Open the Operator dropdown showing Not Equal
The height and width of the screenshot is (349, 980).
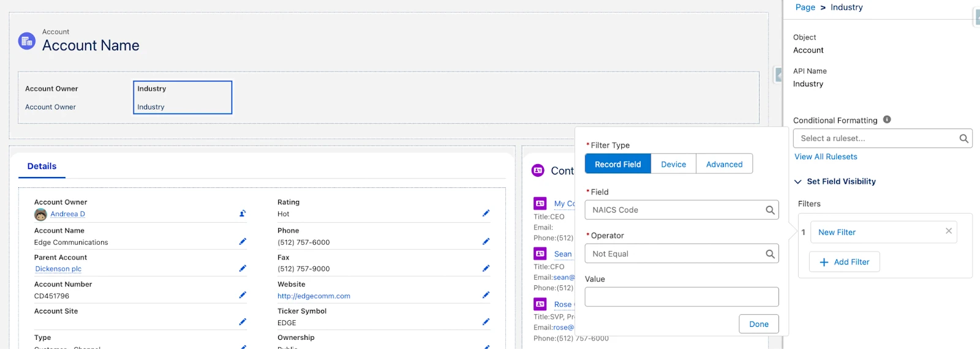pos(681,254)
